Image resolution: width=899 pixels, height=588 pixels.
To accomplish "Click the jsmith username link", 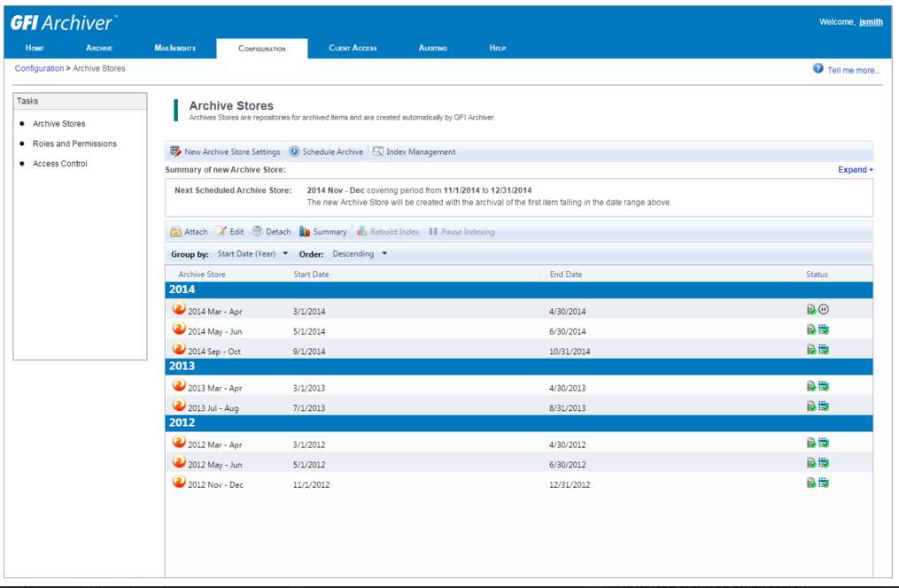I will point(871,21).
